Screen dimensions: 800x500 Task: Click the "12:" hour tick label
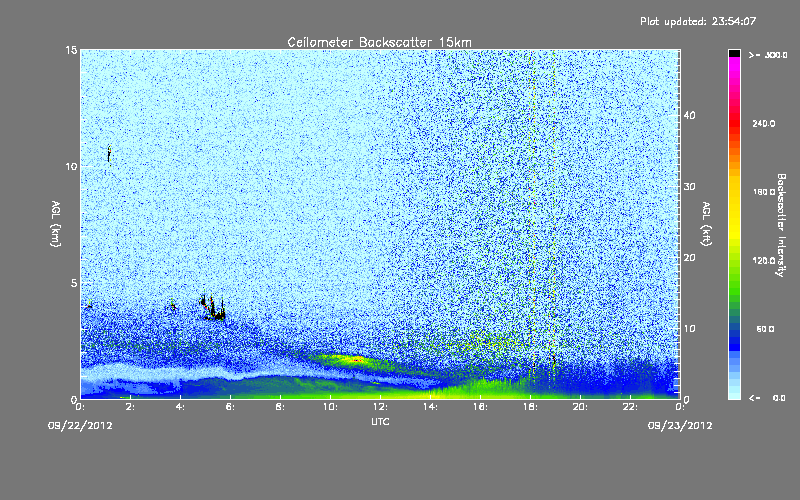click(x=381, y=407)
